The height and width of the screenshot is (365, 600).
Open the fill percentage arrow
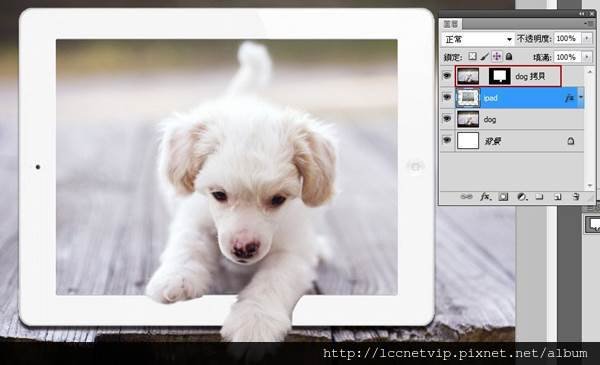pyautogui.click(x=587, y=57)
